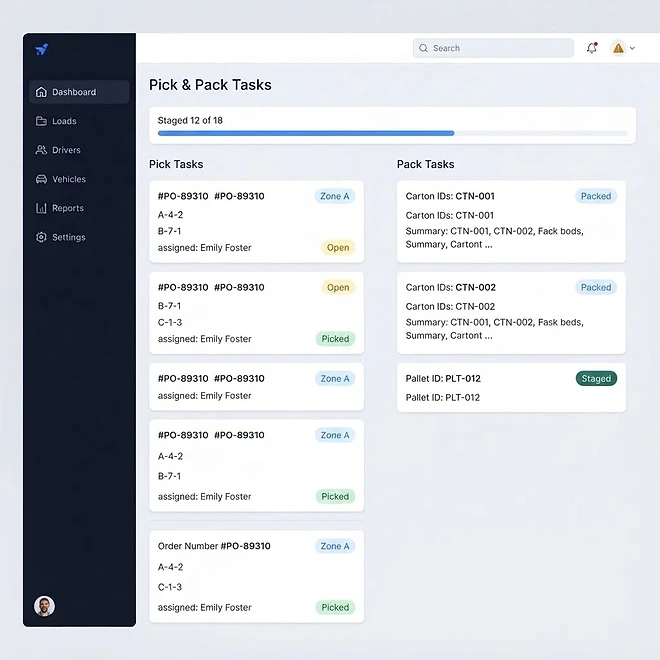Click Picked badge on Order Number card
Screen dimensions: 660x660
(x=335, y=607)
